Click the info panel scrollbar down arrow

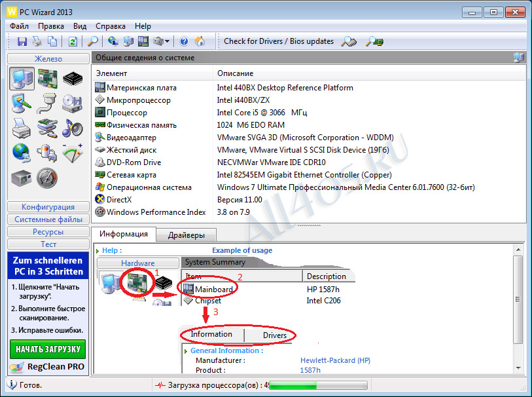coord(518,368)
